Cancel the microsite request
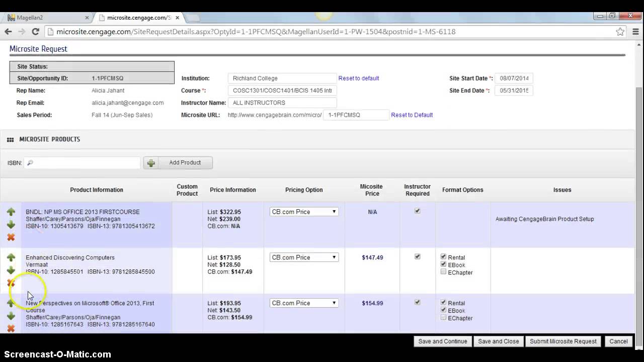The image size is (644, 362). [618, 341]
